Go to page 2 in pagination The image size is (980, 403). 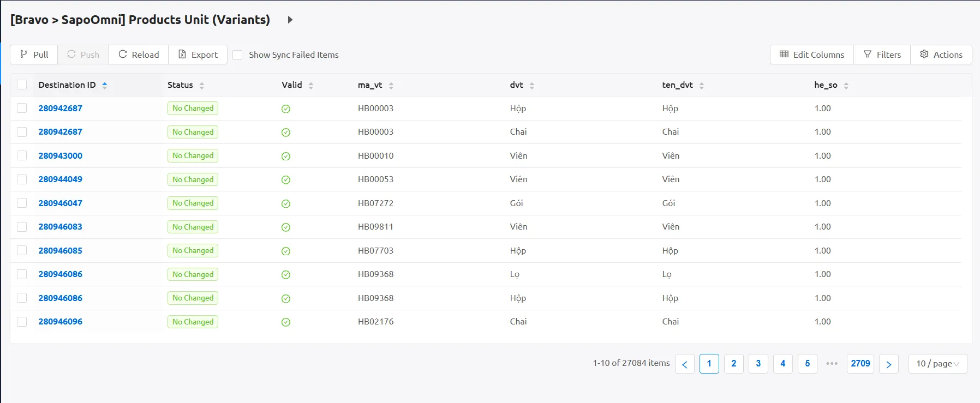(x=733, y=364)
